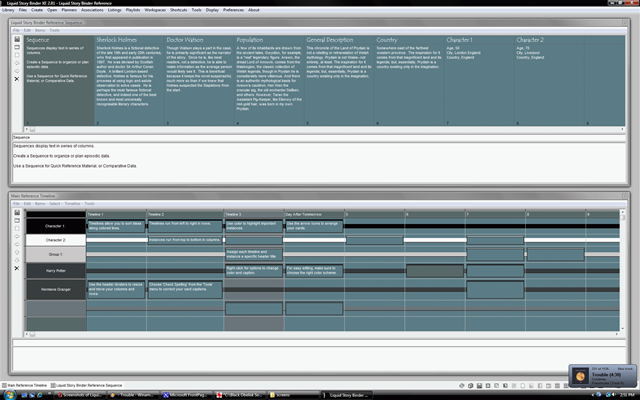Click the floppy disk icon in bottom status toolbar
This screenshot has height=400, width=640.
pos(479,386)
